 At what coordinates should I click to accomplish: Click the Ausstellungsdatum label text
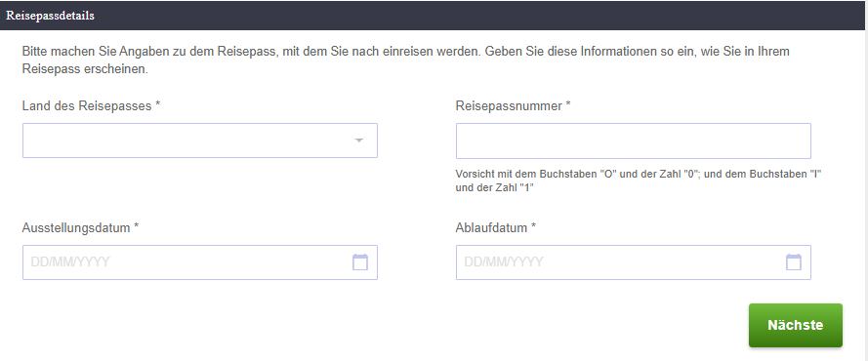(x=80, y=227)
